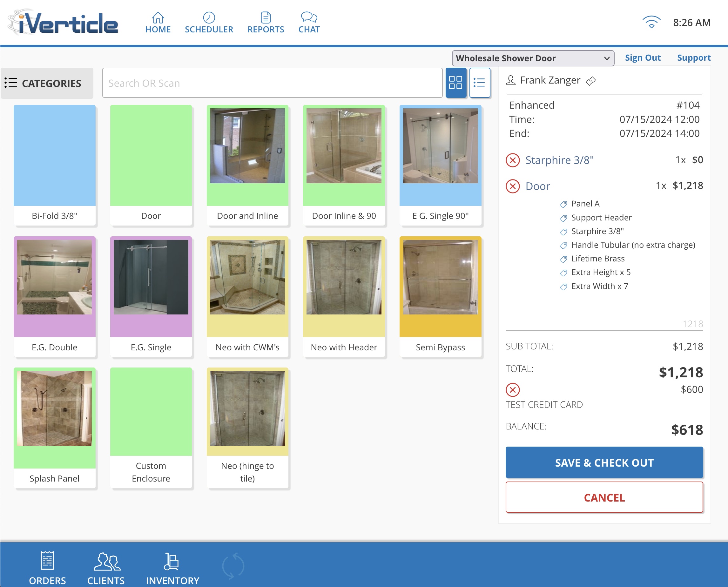728x587 pixels.
Task: Click the refresh sync icon
Action: tap(233, 566)
